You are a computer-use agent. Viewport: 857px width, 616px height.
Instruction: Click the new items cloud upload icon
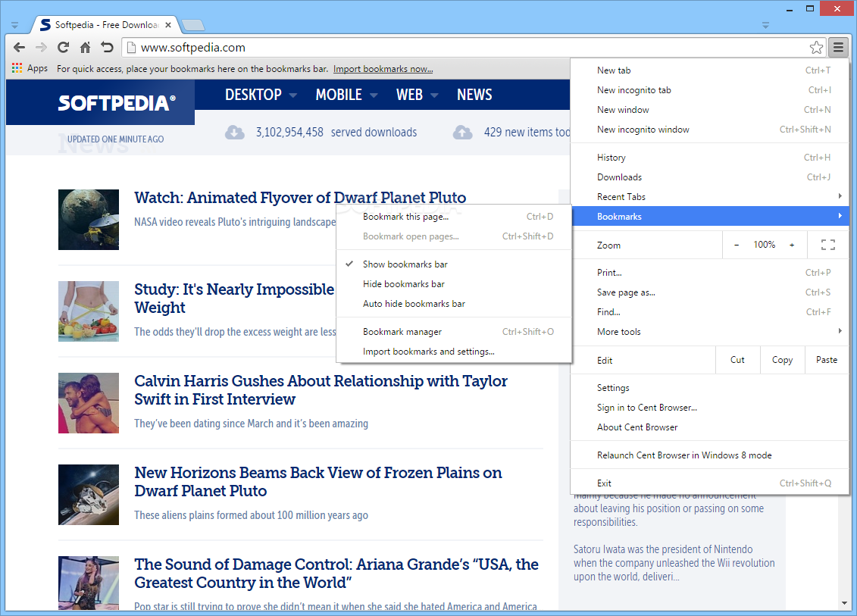(462, 133)
